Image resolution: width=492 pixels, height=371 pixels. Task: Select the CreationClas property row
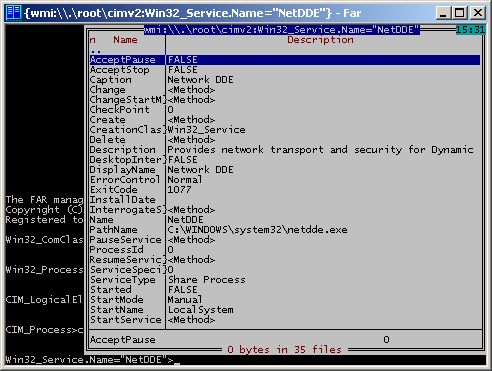(x=285, y=130)
